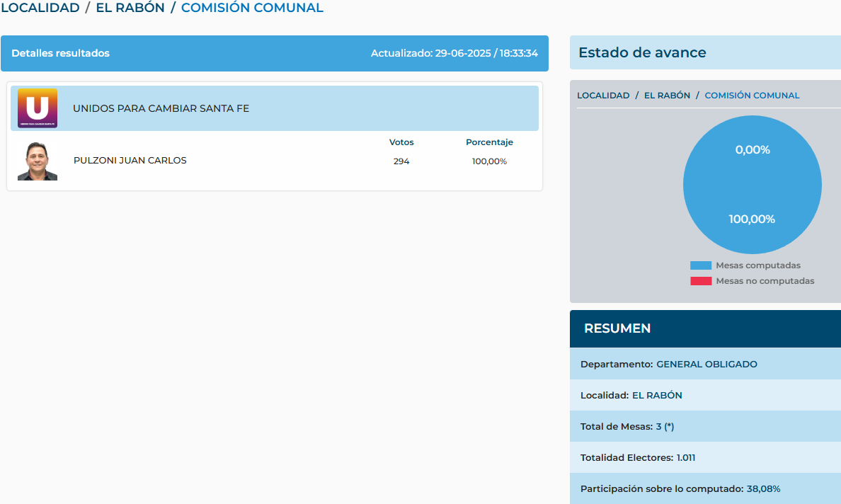Click the RESUMEN section header
This screenshot has height=504, width=841.
click(617, 328)
